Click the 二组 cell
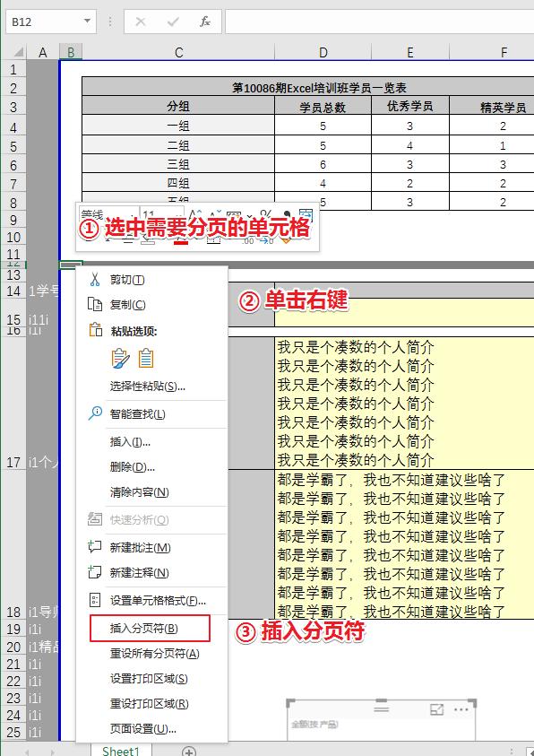 click(178, 145)
